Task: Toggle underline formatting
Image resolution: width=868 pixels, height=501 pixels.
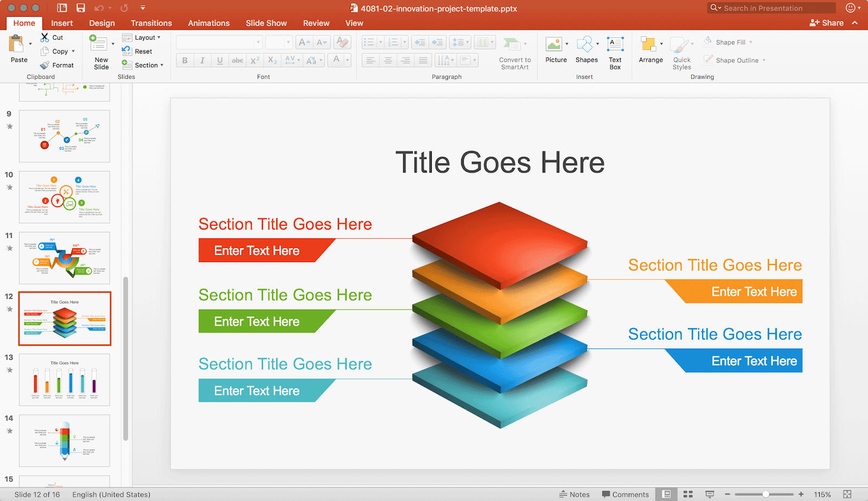Action: (219, 60)
